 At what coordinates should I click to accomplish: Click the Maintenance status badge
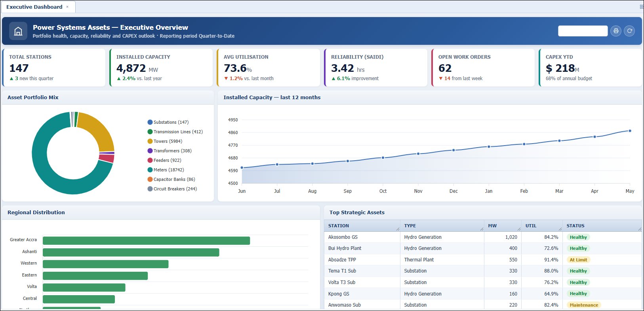[584, 305]
